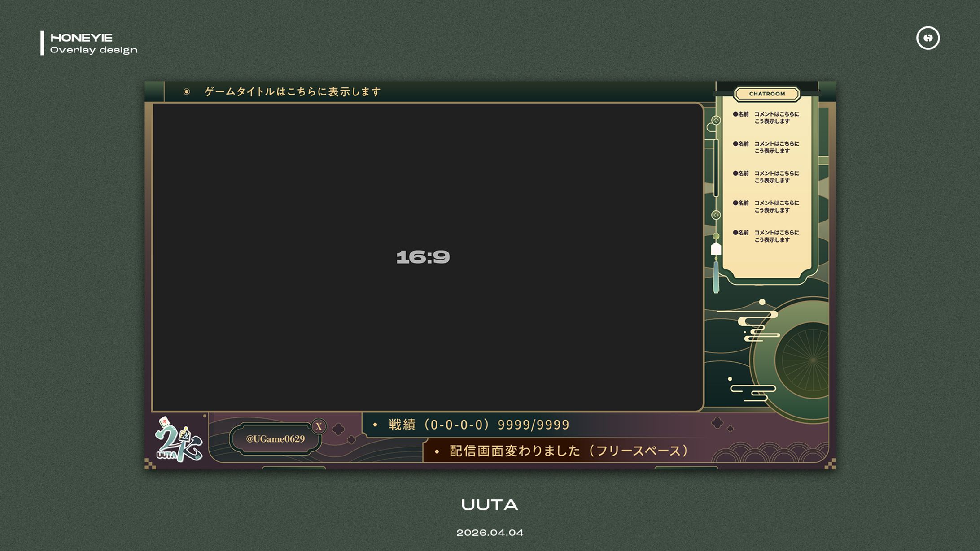The width and height of the screenshot is (980, 551).
Task: Click the date 2026.04.04
Action: click(x=490, y=533)
